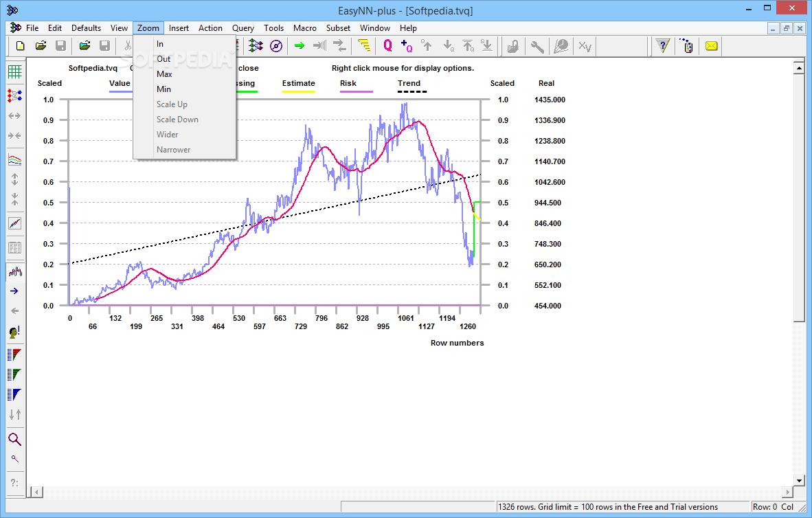Click the purple circular controls icon
This screenshot has width=812, height=518.
pos(277,46)
